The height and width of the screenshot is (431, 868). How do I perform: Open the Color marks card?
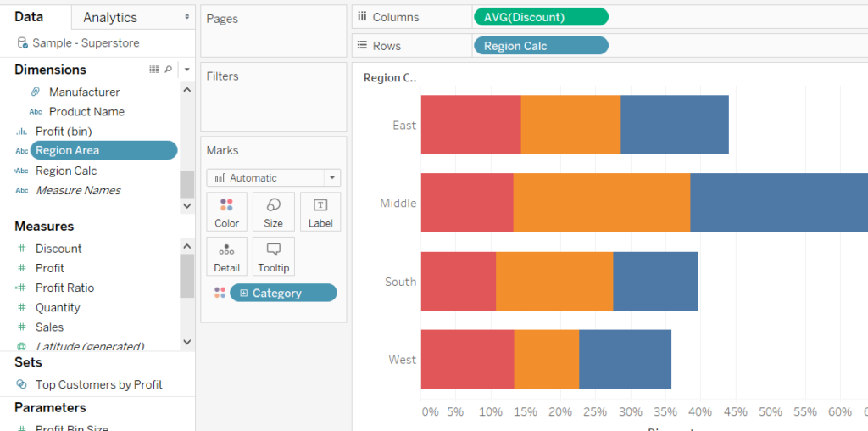[226, 211]
